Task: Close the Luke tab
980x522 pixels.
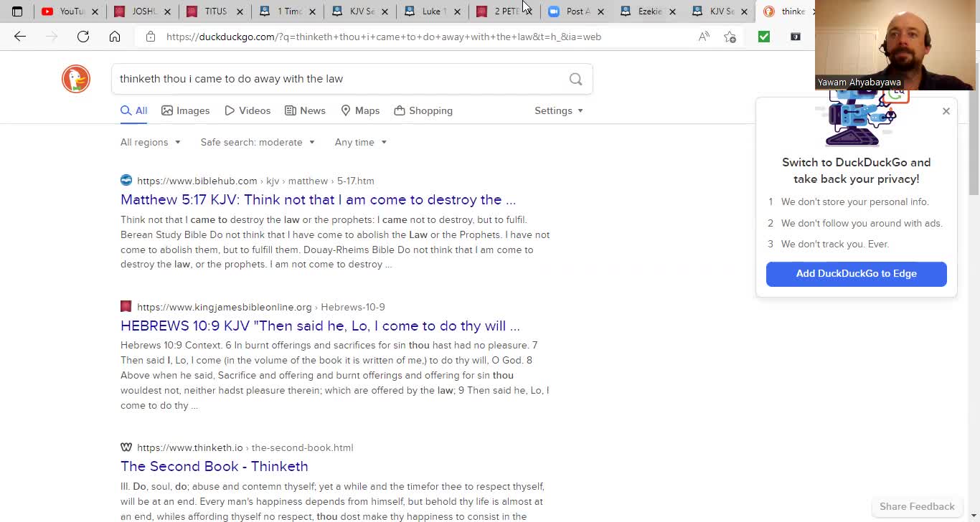Action: click(x=456, y=11)
